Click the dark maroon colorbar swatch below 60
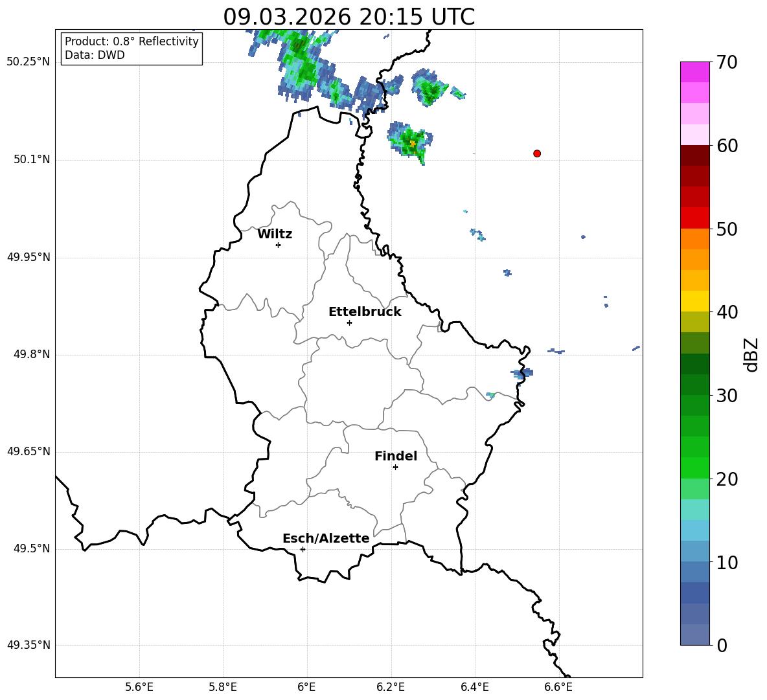The image size is (767, 700). (x=695, y=155)
